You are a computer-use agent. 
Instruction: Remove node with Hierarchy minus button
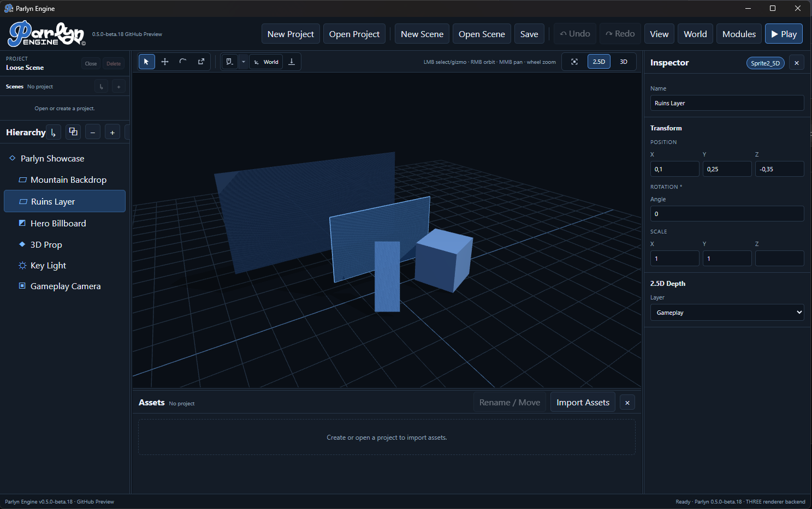(93, 132)
